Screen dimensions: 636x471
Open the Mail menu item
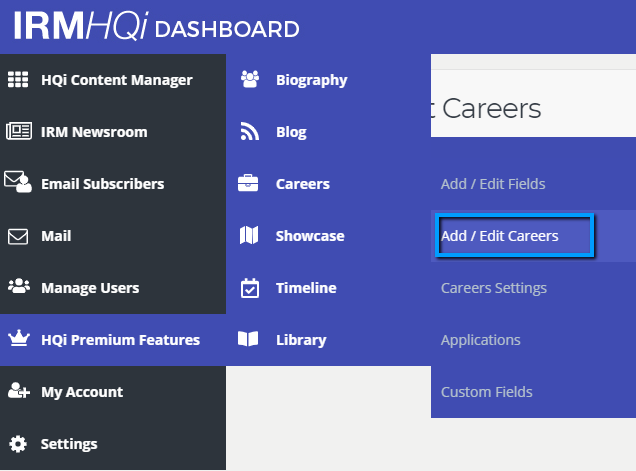coord(56,236)
